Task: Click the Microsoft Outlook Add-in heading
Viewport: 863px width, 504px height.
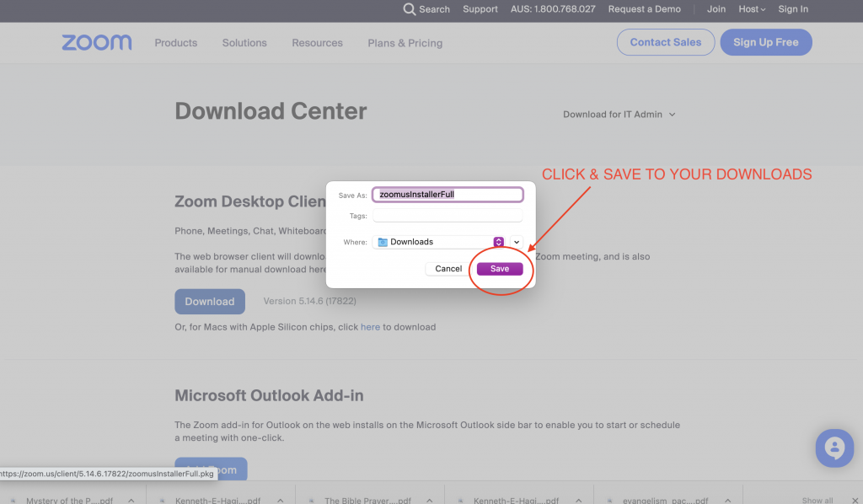Action: coord(269,395)
